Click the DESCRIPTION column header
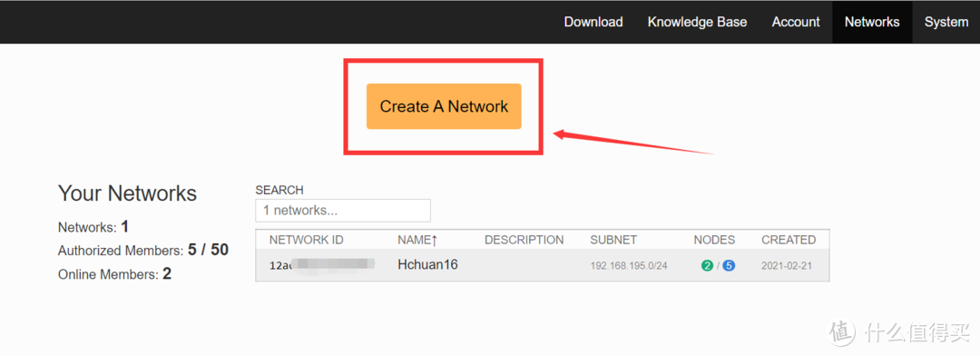Image resolution: width=980 pixels, height=356 pixels. 524,241
